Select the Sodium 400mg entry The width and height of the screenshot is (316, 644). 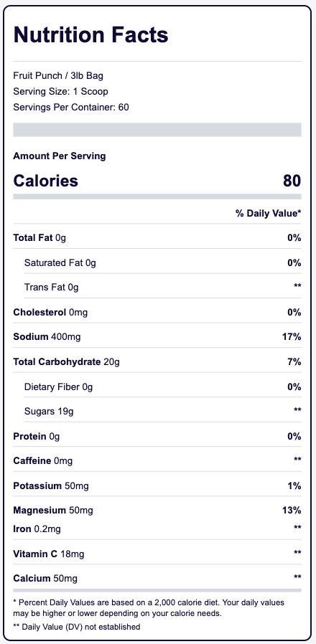point(47,337)
